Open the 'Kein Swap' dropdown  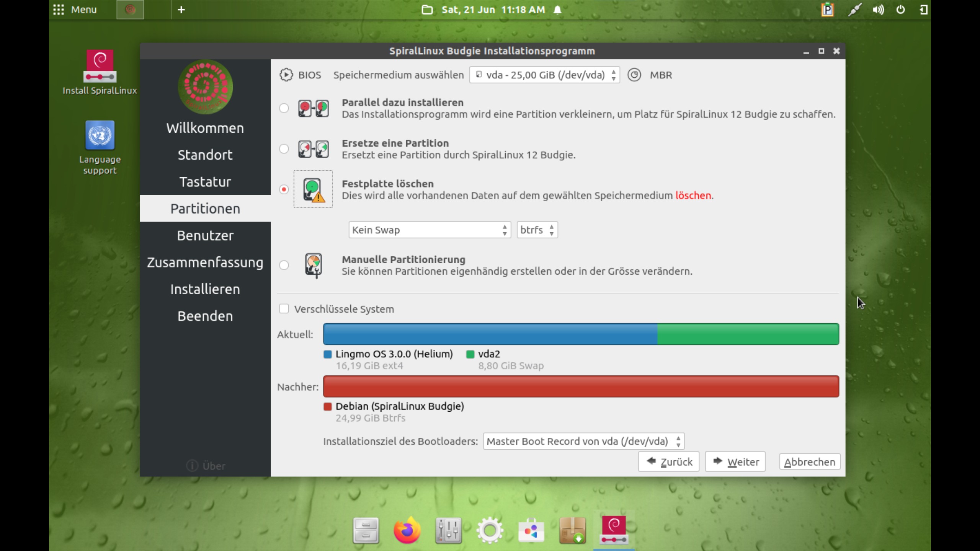430,230
